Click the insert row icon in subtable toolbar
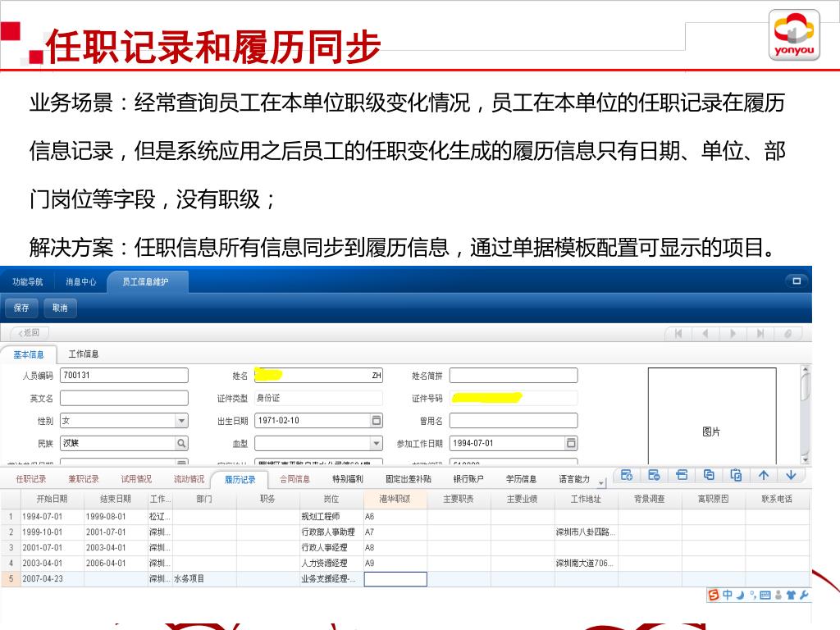 682,475
